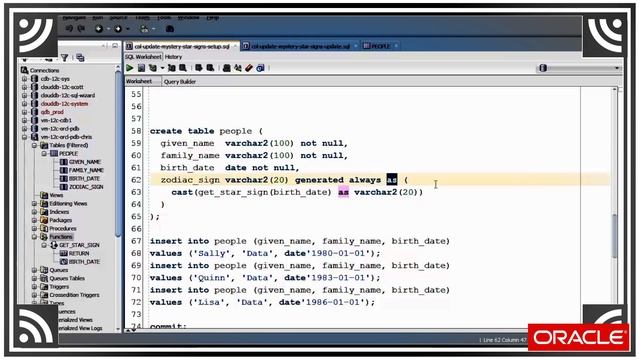Click the Connections header label
This screenshot has width=640, height=360.
click(44, 70)
